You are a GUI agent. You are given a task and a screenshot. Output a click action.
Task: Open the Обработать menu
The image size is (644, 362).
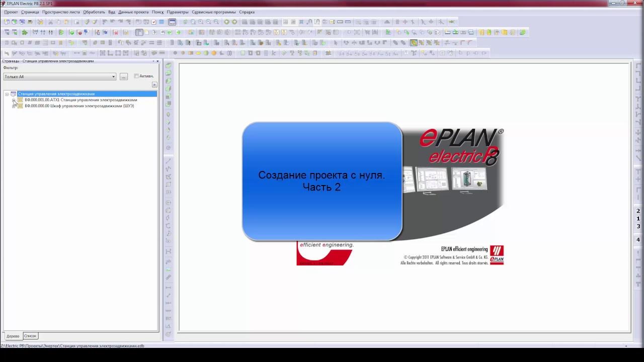[x=94, y=12]
